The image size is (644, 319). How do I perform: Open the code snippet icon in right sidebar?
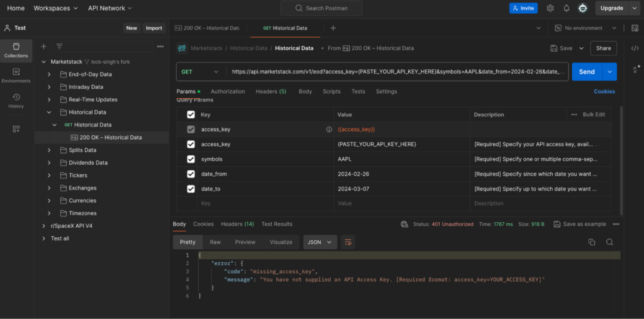[635, 48]
